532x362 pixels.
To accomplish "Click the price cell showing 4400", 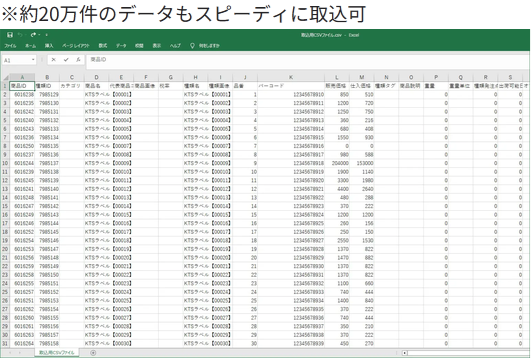I will [337, 189].
